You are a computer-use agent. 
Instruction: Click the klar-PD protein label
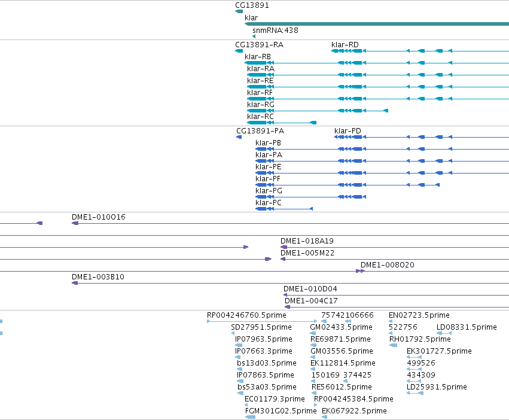pos(348,131)
